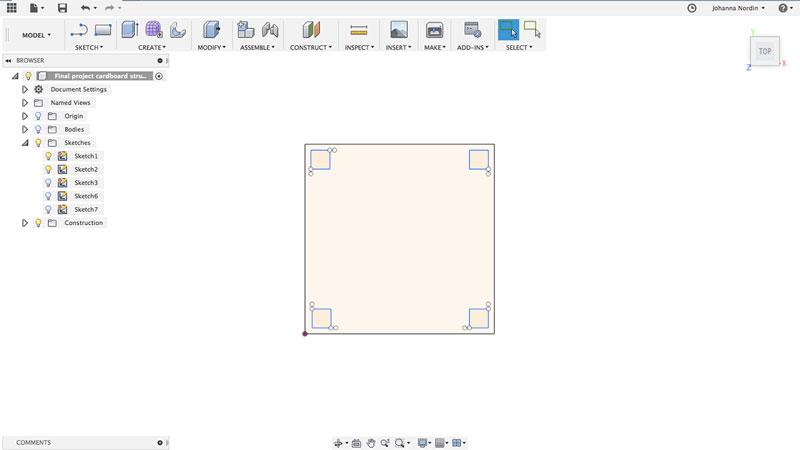Screen dimensions: 800x450
Task: Toggle visibility of Sketch7
Action: 48,209
